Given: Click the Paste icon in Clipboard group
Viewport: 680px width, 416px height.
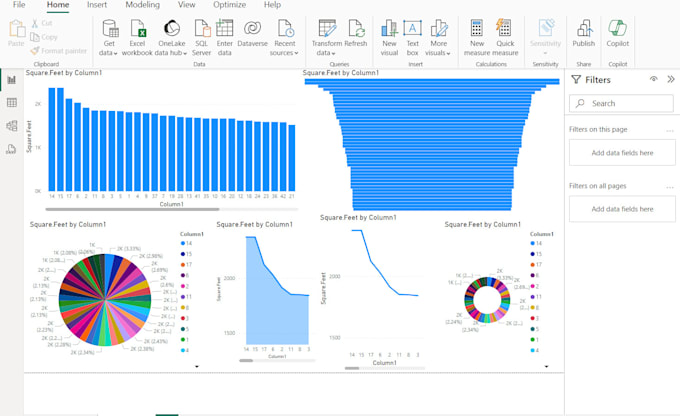Looking at the screenshot, I should point(16,29).
